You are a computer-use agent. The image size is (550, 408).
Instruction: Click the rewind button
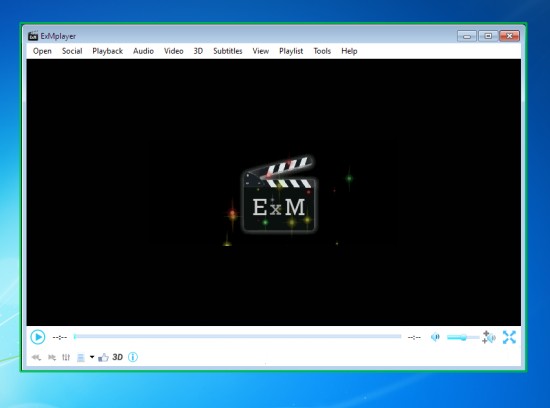point(36,357)
